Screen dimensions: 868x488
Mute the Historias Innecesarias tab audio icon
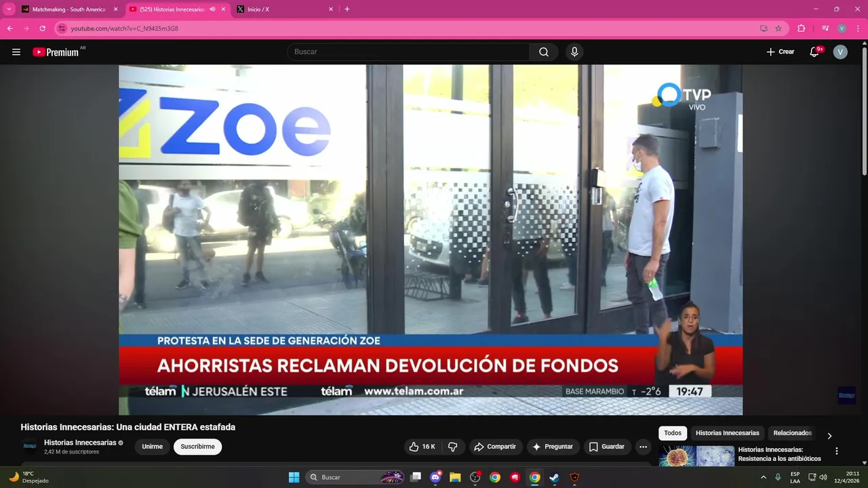213,9
